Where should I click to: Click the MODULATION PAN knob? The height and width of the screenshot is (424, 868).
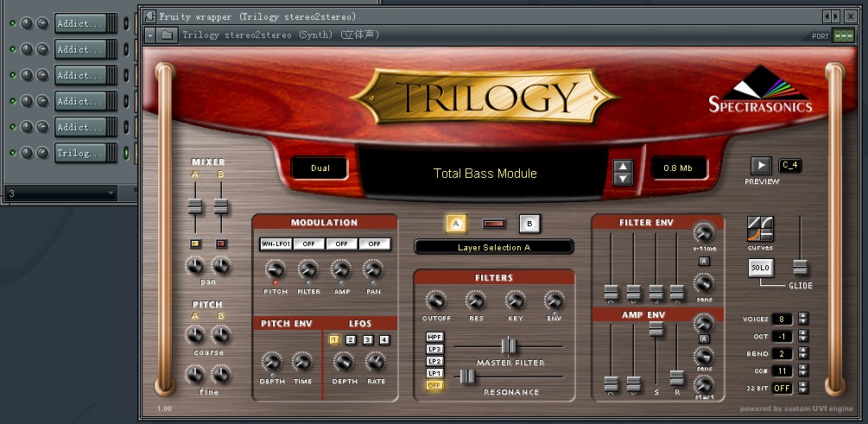(373, 270)
